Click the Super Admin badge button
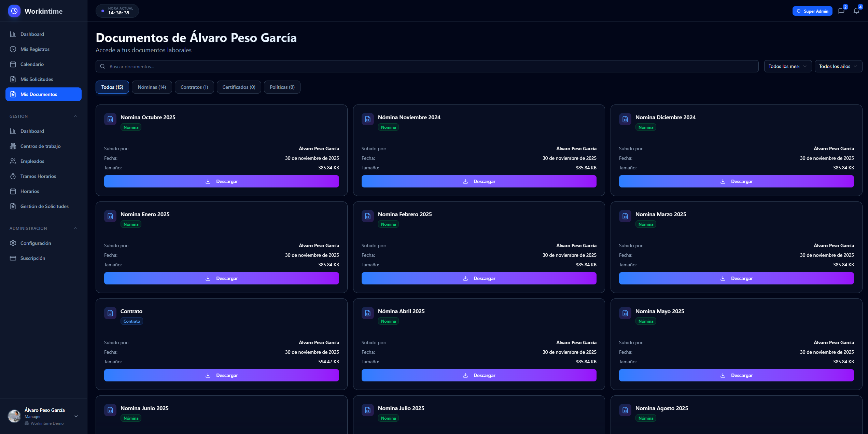The height and width of the screenshot is (434, 868). click(812, 11)
